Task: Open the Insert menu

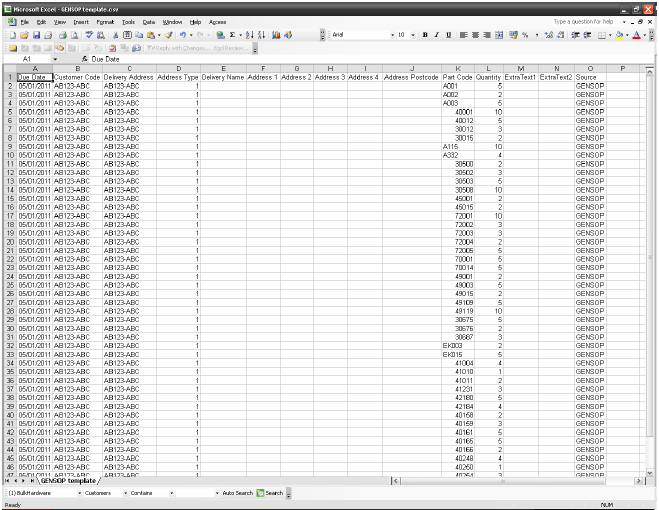Action: [x=81, y=22]
